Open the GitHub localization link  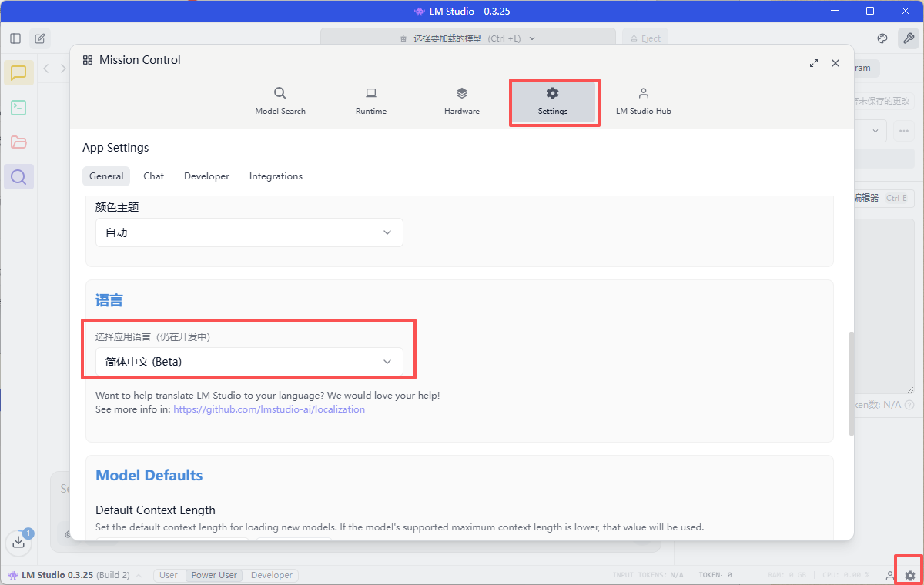269,409
